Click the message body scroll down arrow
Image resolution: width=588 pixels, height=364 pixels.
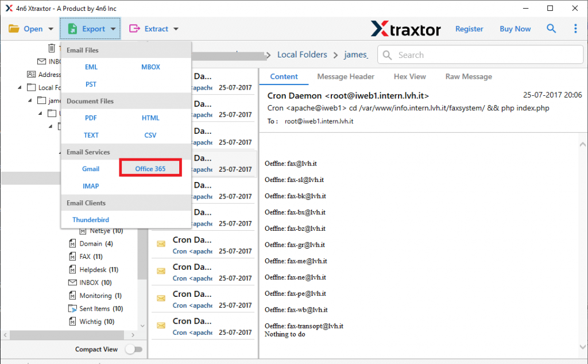[582, 347]
